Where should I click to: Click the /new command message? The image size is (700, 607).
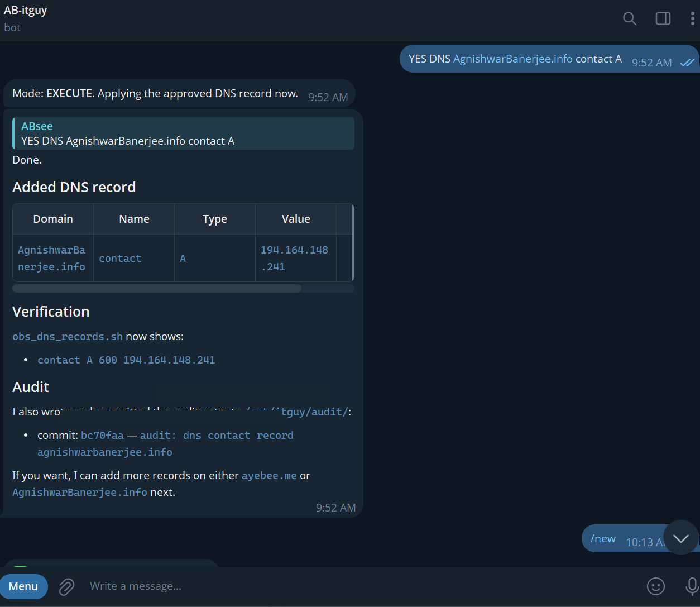tap(603, 538)
